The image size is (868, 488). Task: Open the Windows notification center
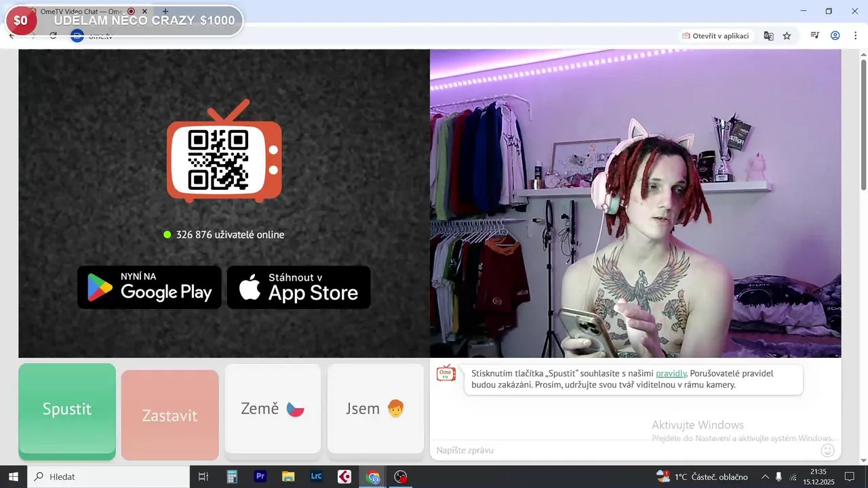tap(849, 476)
